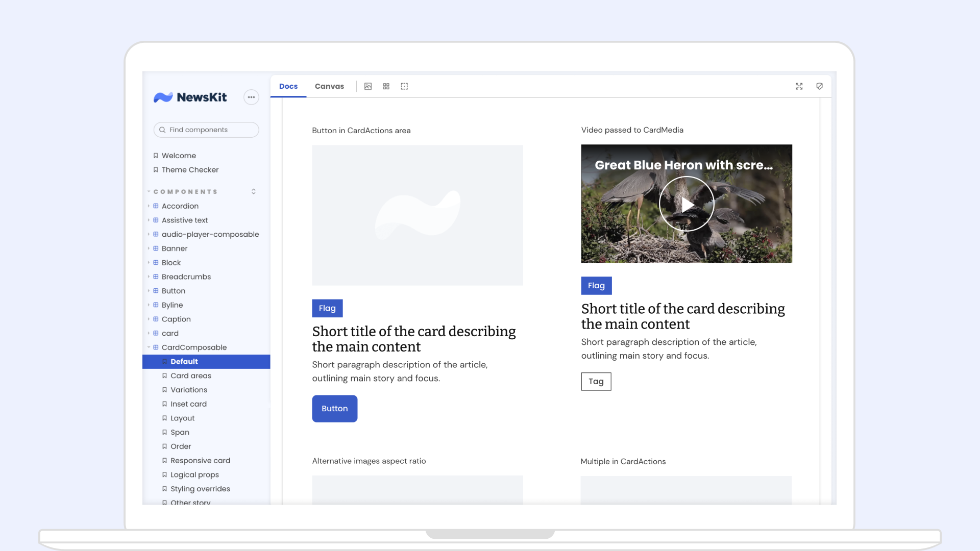Open the Span story

click(x=180, y=432)
